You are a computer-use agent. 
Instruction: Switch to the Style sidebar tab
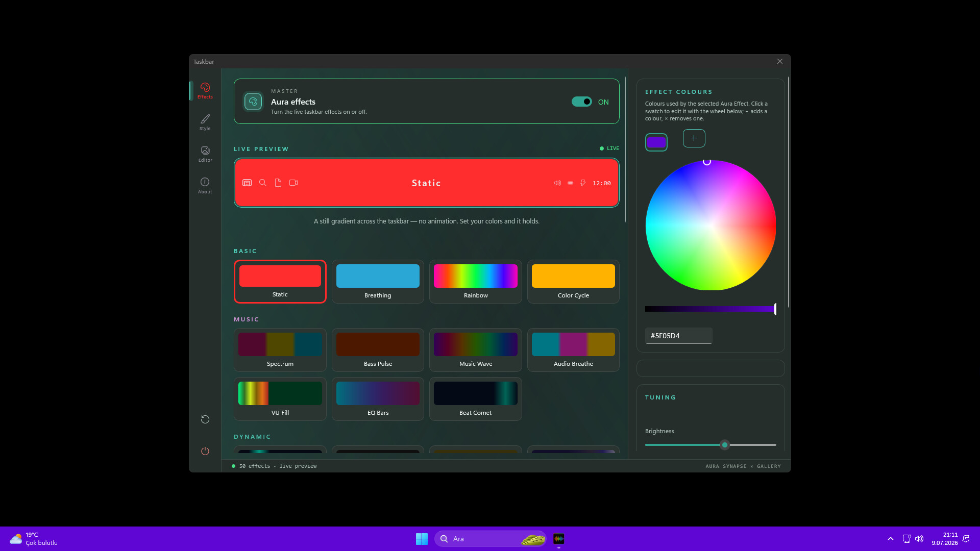(205, 122)
